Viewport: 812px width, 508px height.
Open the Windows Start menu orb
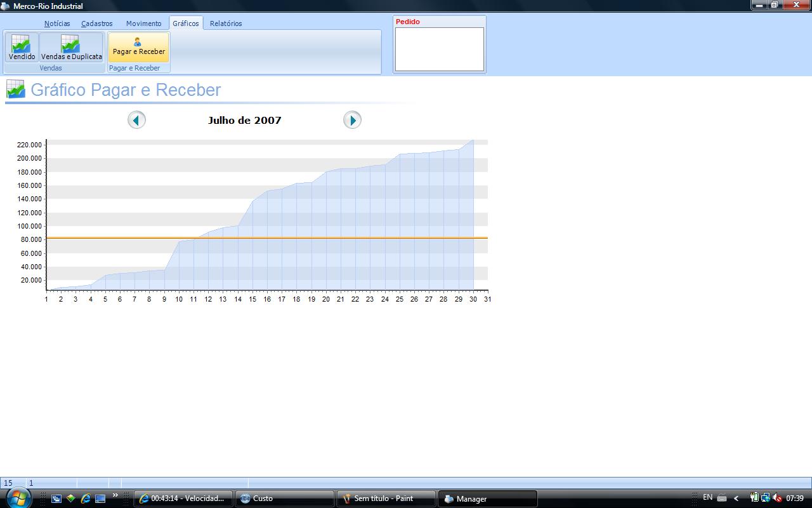[x=18, y=498]
